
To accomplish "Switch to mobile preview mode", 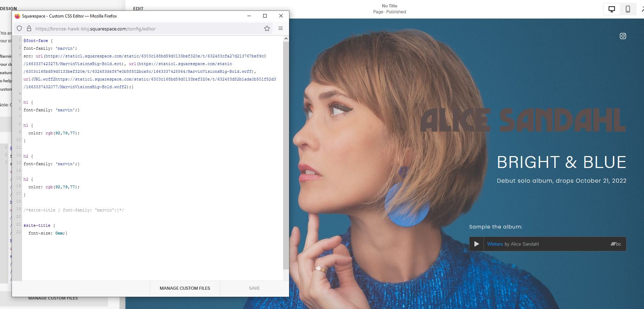I will (628, 9).
